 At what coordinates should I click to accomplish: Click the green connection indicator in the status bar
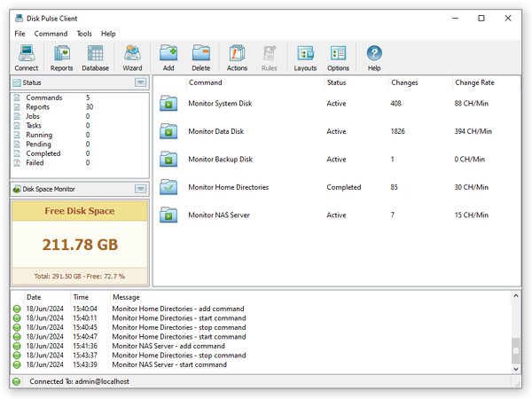pyautogui.click(x=16, y=381)
